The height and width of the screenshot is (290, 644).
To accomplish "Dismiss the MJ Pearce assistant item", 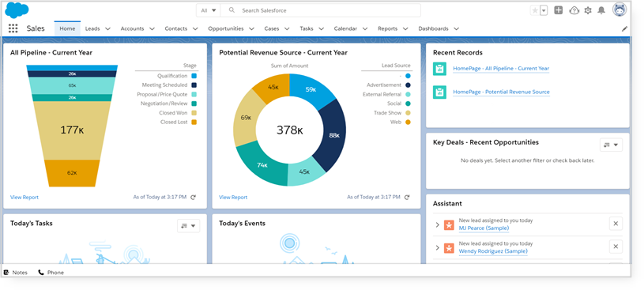I will coord(616,224).
